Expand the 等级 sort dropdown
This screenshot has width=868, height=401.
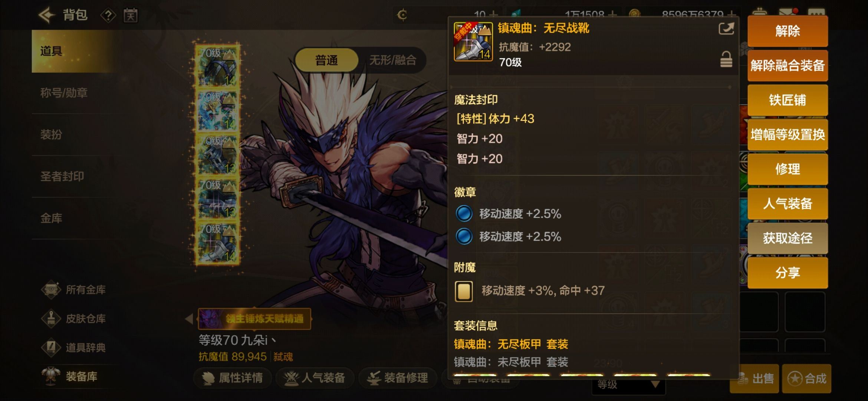(x=628, y=385)
